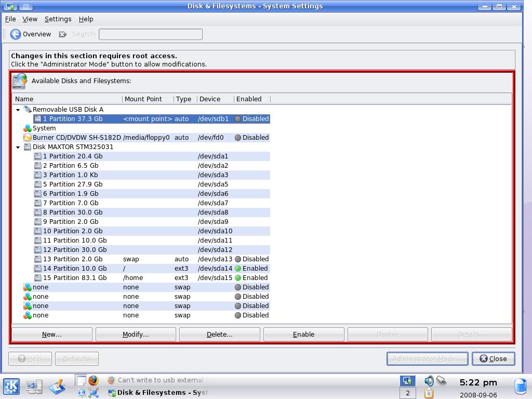
Task: Click the System entry icon
Action: 28,128
